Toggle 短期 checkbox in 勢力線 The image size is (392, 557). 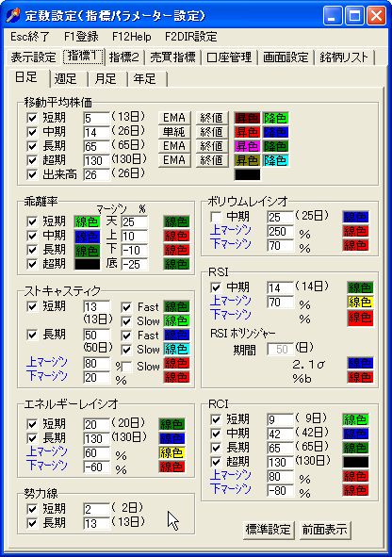32,509
